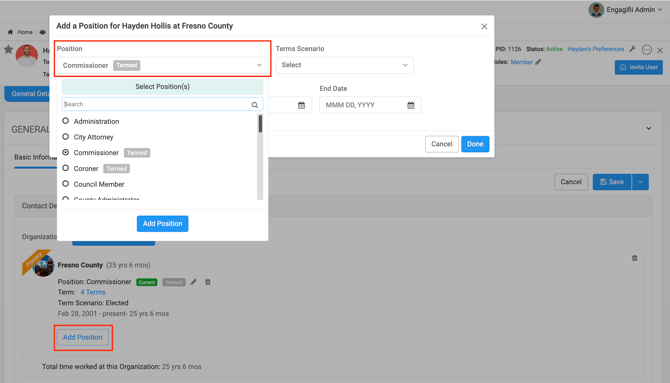
Task: Select the Administration radio option
Action: (65, 121)
